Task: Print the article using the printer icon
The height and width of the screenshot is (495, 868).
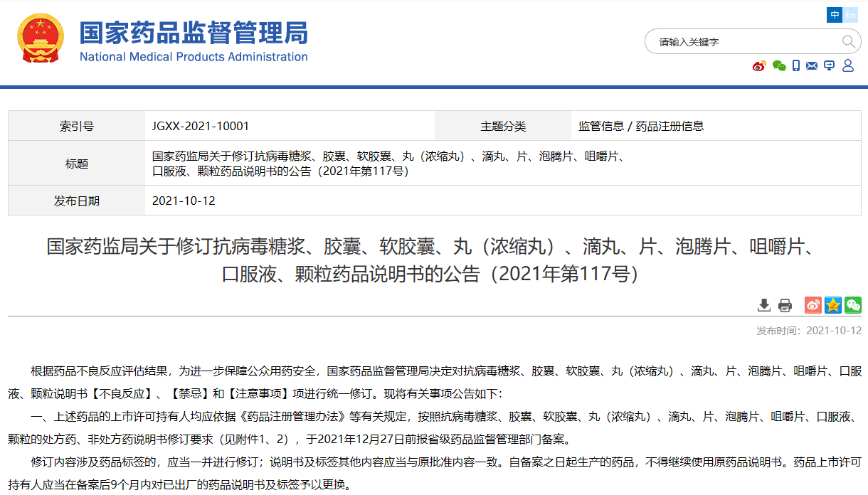Action: [x=785, y=305]
